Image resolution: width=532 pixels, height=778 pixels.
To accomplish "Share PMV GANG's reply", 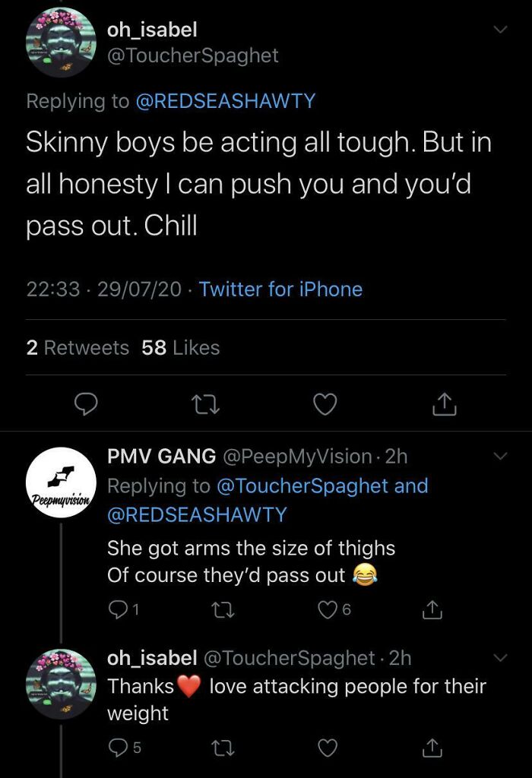I will point(432,610).
